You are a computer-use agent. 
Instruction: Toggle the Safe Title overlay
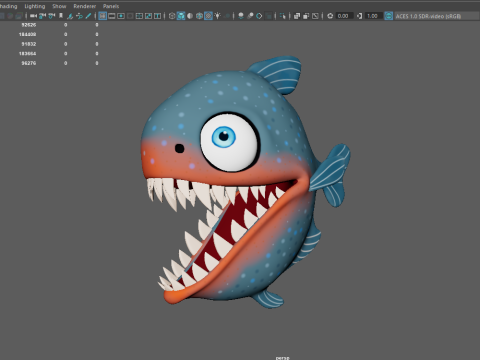pyautogui.click(x=157, y=16)
